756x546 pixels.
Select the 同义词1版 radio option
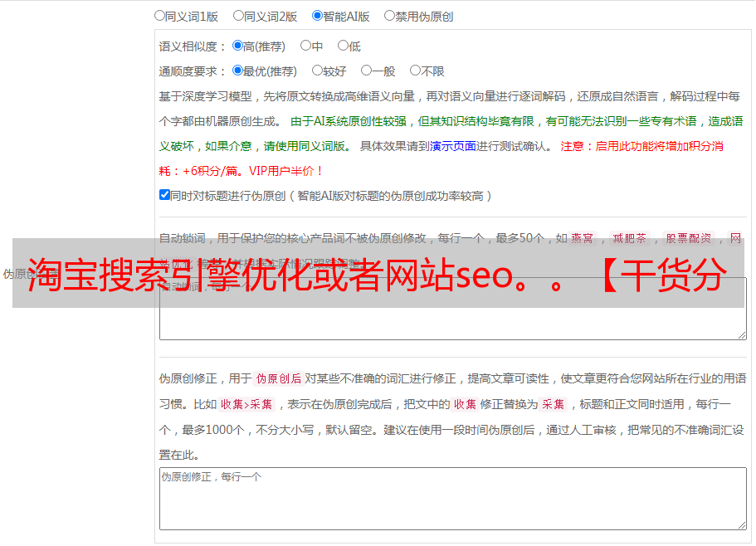tap(159, 16)
